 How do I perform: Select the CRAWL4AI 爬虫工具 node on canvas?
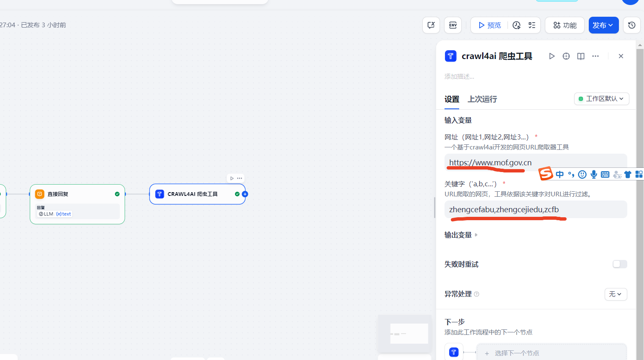(x=197, y=194)
